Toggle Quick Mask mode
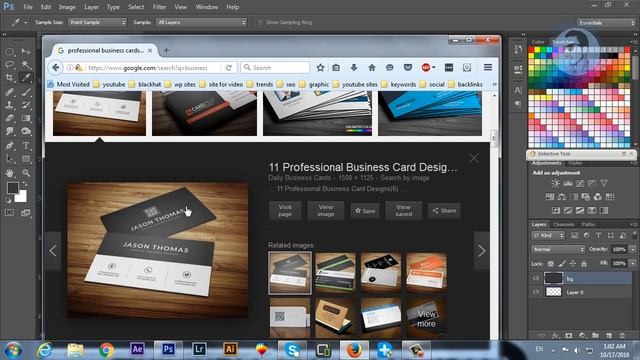The height and width of the screenshot is (360, 640). point(9,213)
